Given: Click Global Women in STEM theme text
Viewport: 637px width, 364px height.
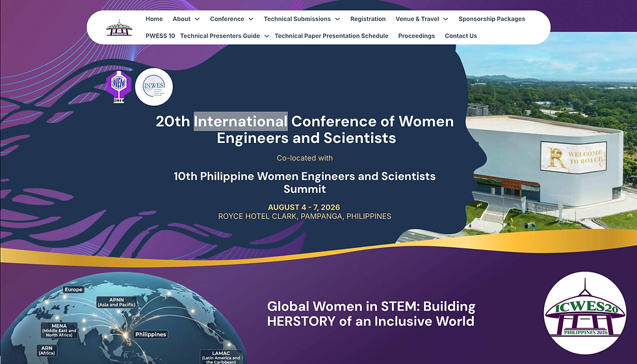Looking at the screenshot, I should pyautogui.click(x=371, y=313).
